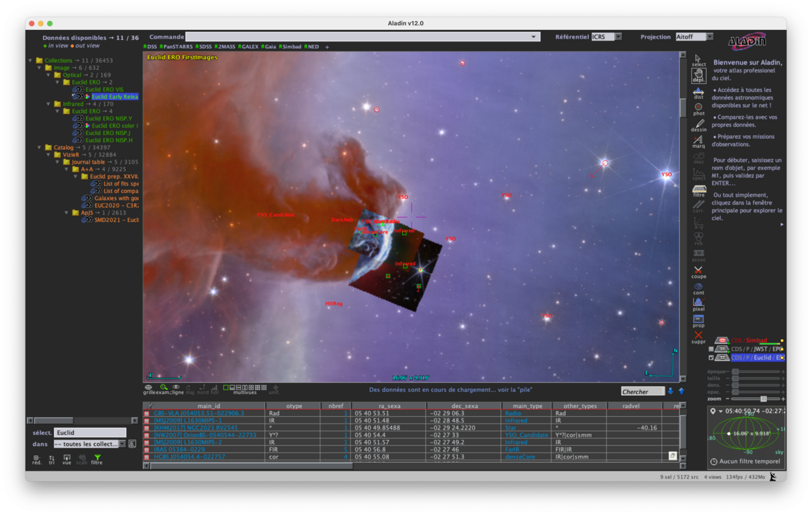Choose the marq tag tool
Screen dimensions: 812x515
[x=698, y=142]
